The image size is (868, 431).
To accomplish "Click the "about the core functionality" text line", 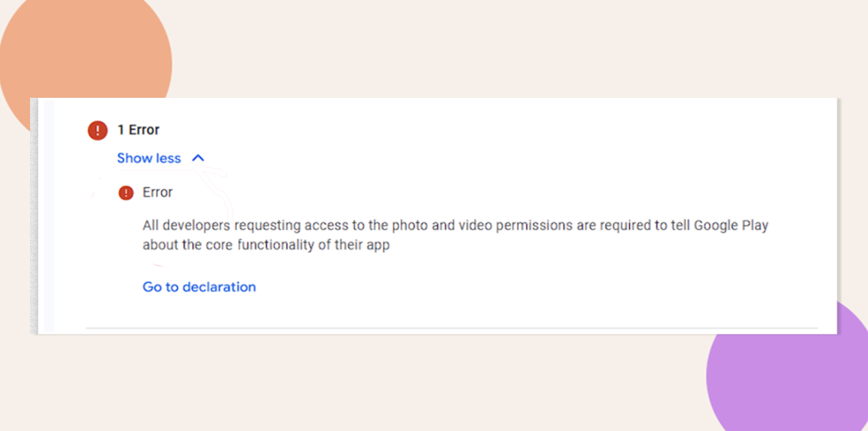I will [266, 246].
